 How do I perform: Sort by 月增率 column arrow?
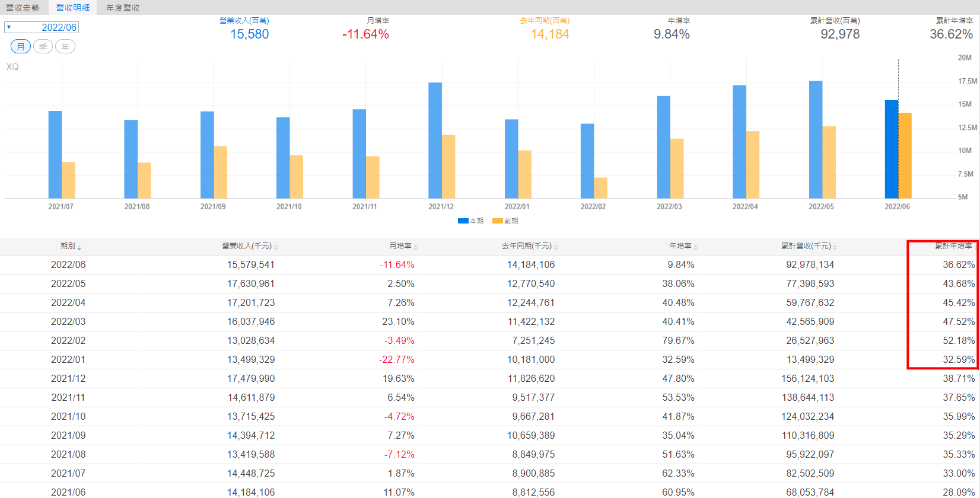click(x=416, y=247)
